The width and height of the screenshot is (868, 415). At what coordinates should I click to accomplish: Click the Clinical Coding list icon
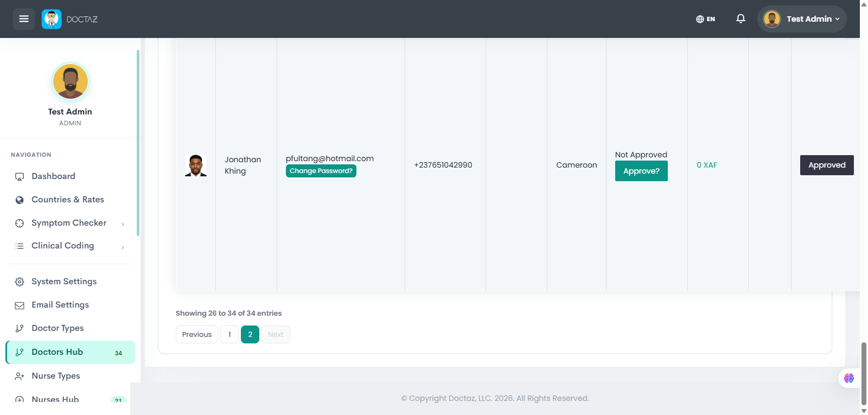tap(20, 246)
